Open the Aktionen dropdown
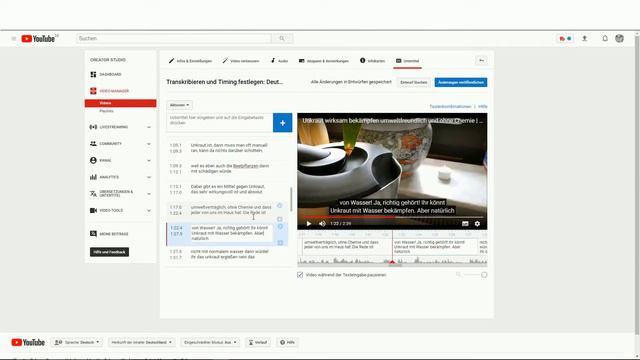640x360 pixels. pyautogui.click(x=179, y=105)
